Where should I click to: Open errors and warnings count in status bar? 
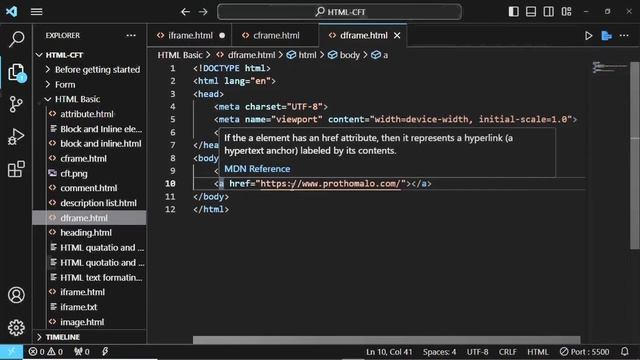[x=46, y=352]
